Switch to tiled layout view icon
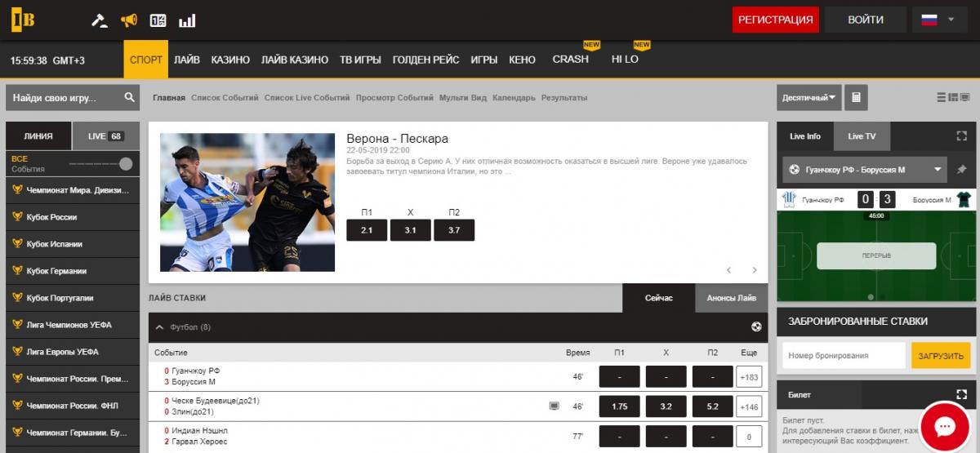The height and width of the screenshot is (453, 980). pos(952,98)
